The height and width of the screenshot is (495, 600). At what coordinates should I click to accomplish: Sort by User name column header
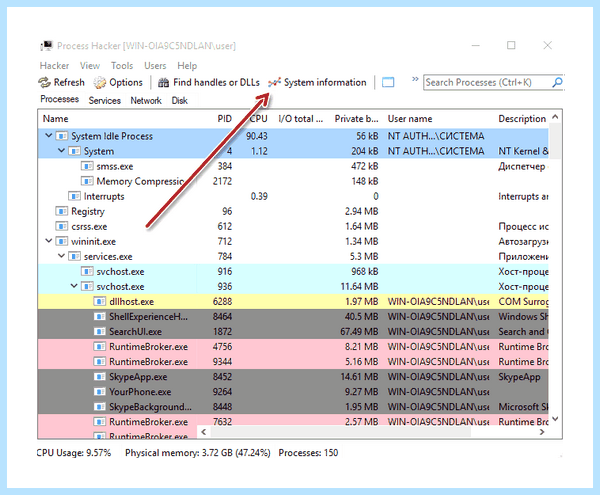pos(410,119)
